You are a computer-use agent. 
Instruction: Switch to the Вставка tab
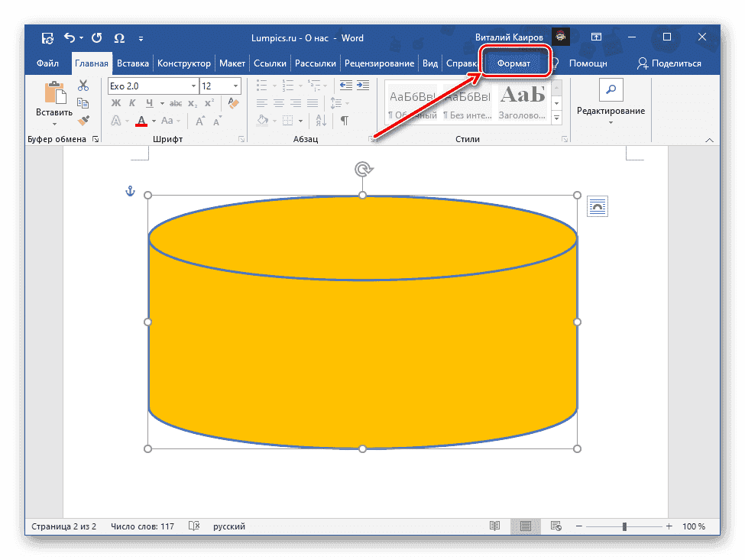coord(132,63)
